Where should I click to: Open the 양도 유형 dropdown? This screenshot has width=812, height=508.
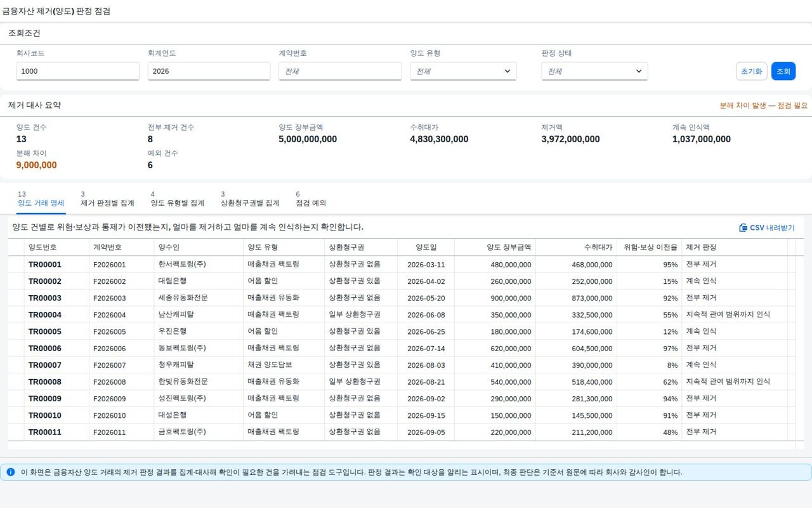point(463,71)
